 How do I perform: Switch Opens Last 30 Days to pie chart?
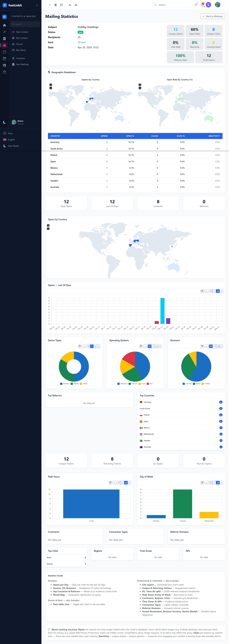click(x=211, y=291)
